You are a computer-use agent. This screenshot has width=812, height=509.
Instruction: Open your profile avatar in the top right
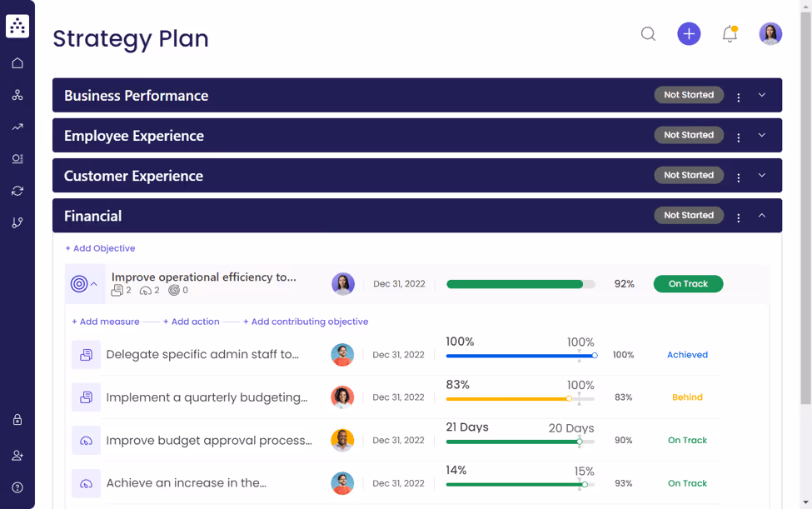[770, 33]
